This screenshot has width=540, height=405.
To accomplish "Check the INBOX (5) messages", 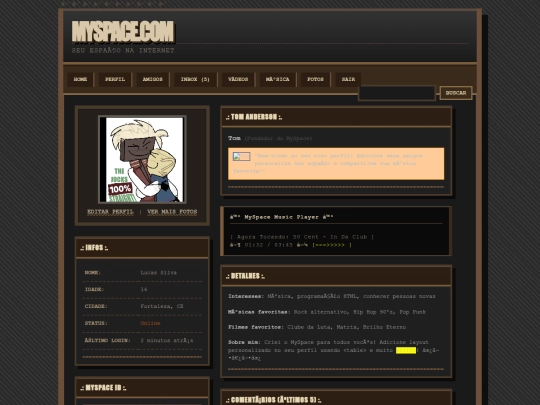I will click(195, 80).
